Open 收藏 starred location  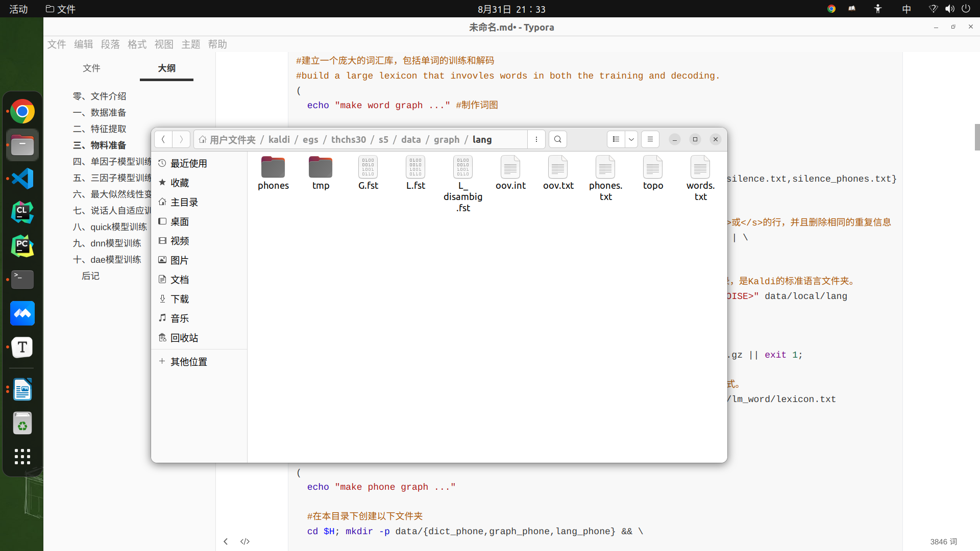coord(199,183)
